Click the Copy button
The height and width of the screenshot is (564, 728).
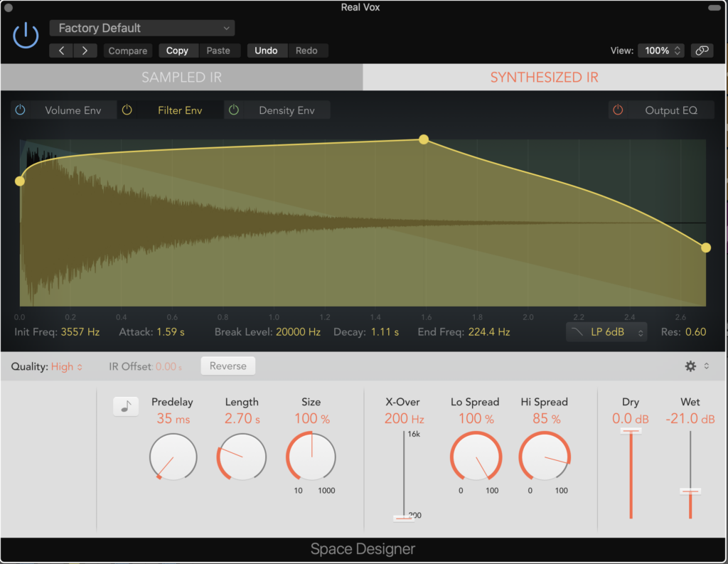(177, 50)
